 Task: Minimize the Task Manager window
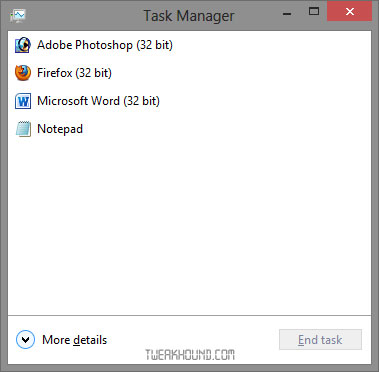tap(287, 14)
